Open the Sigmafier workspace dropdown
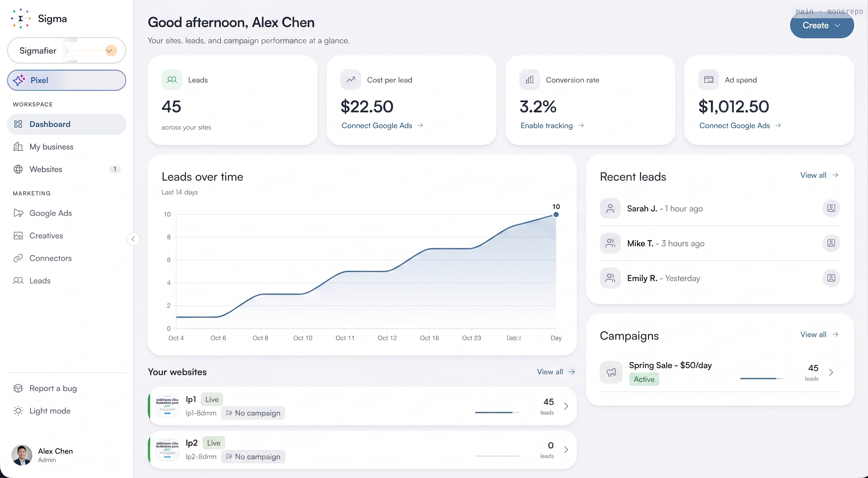868x478 pixels. pos(66,50)
